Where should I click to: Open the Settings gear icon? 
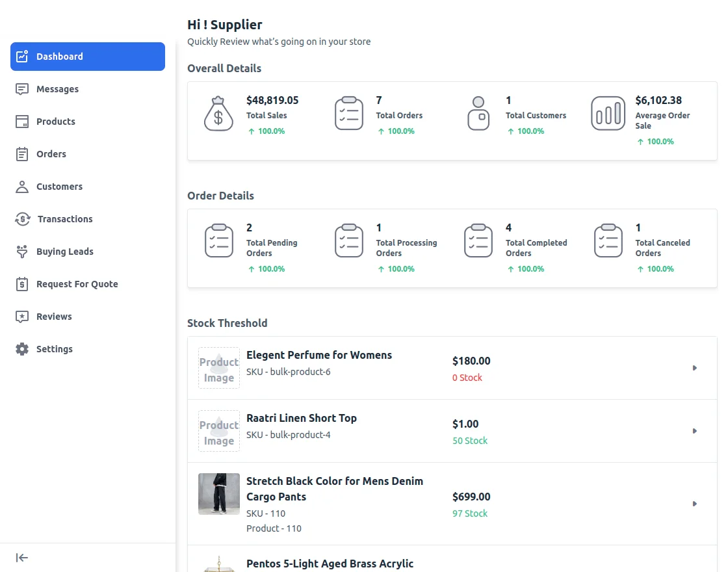pyautogui.click(x=21, y=349)
